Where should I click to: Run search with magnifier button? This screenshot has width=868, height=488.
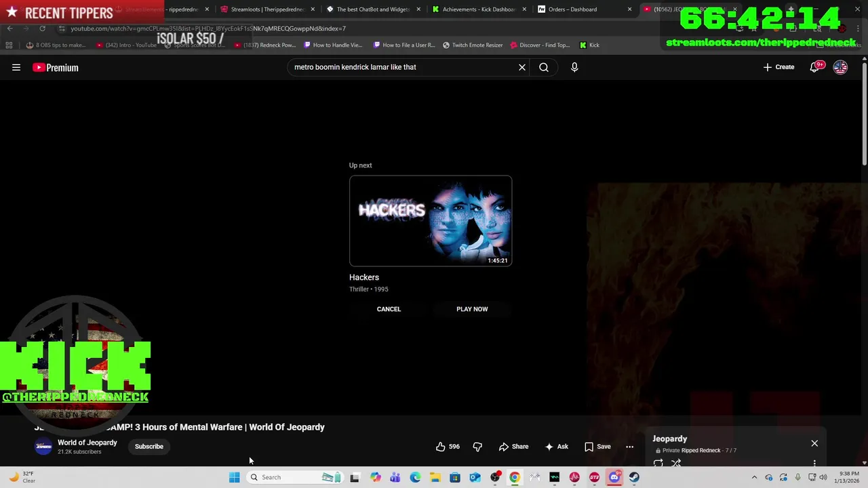(544, 67)
